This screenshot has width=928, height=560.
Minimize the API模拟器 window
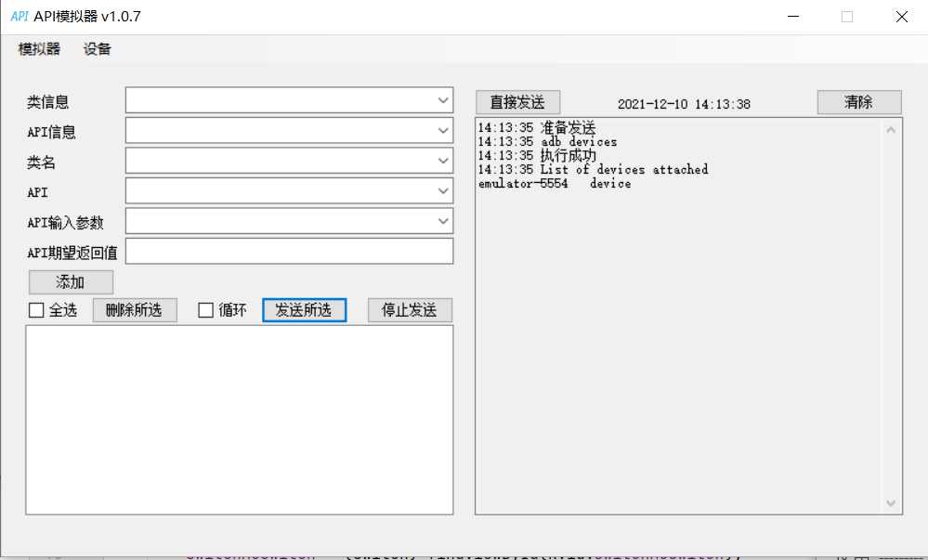click(x=793, y=17)
